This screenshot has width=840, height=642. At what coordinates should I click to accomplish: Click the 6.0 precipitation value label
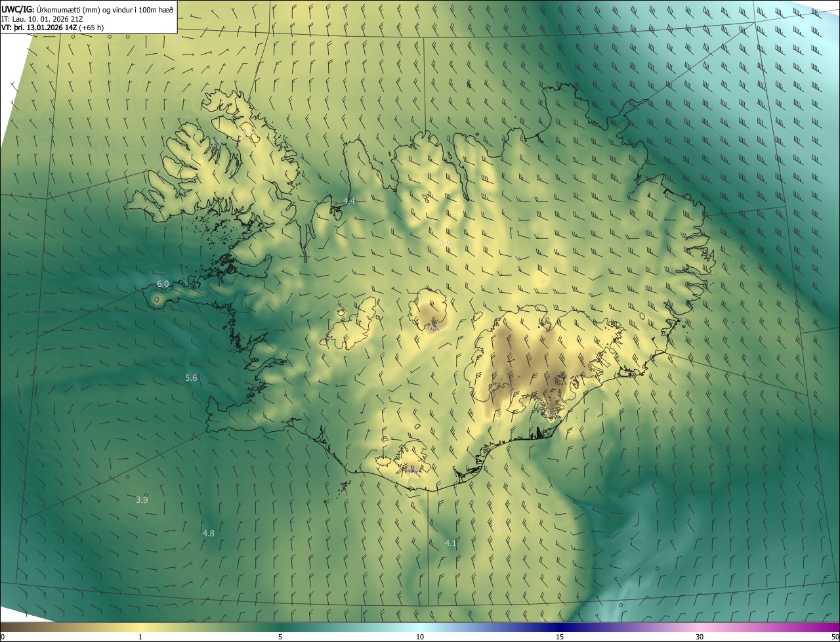(x=163, y=284)
